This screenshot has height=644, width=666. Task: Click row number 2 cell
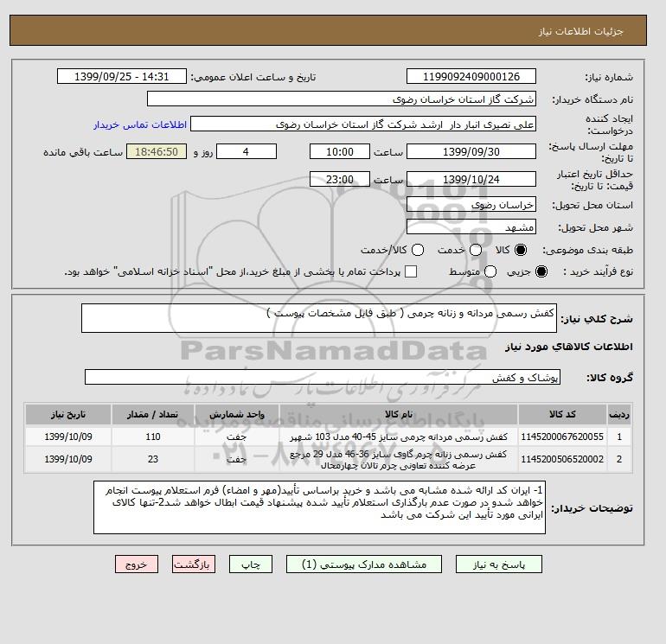click(619, 459)
